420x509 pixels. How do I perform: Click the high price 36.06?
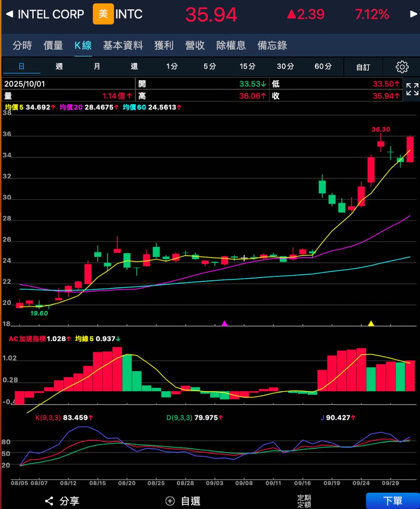(x=253, y=96)
